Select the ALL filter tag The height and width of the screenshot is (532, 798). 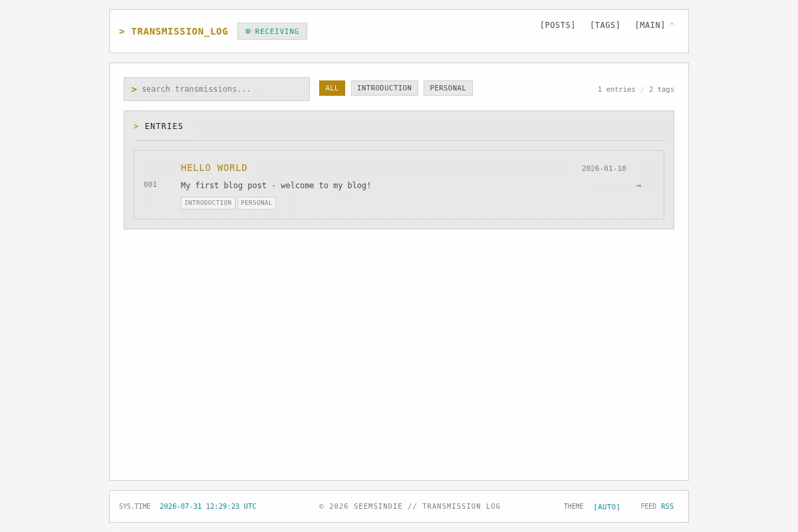[332, 88]
